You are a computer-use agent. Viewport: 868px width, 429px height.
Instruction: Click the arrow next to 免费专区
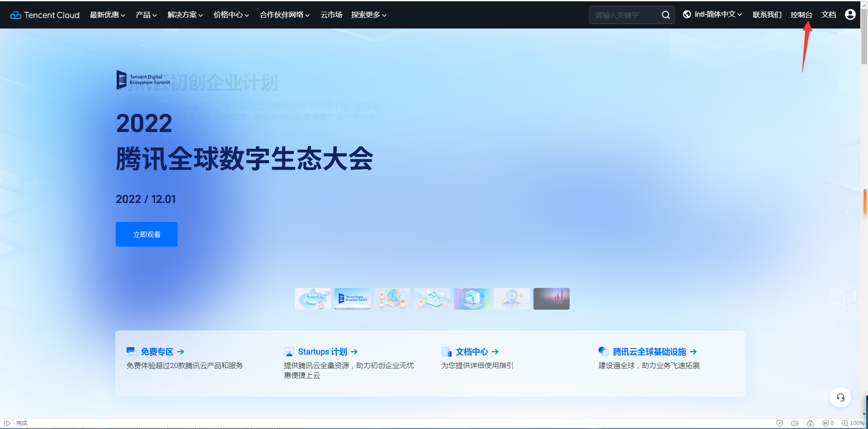point(180,352)
